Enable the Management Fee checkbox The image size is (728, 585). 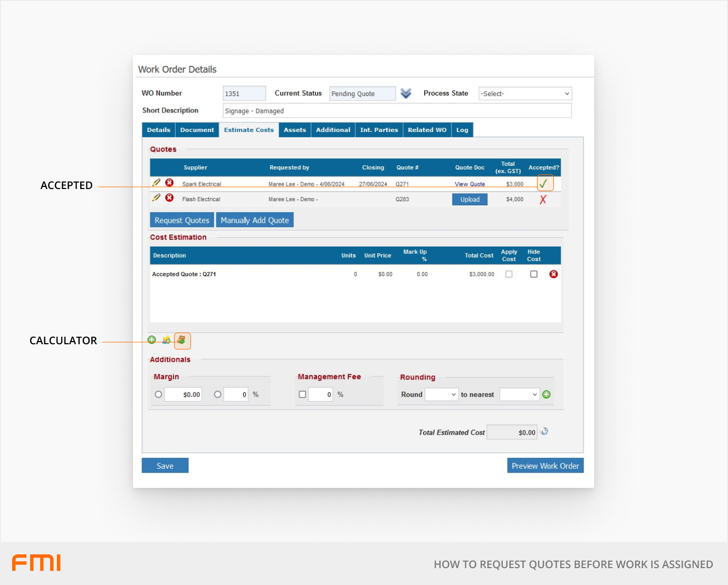click(302, 394)
